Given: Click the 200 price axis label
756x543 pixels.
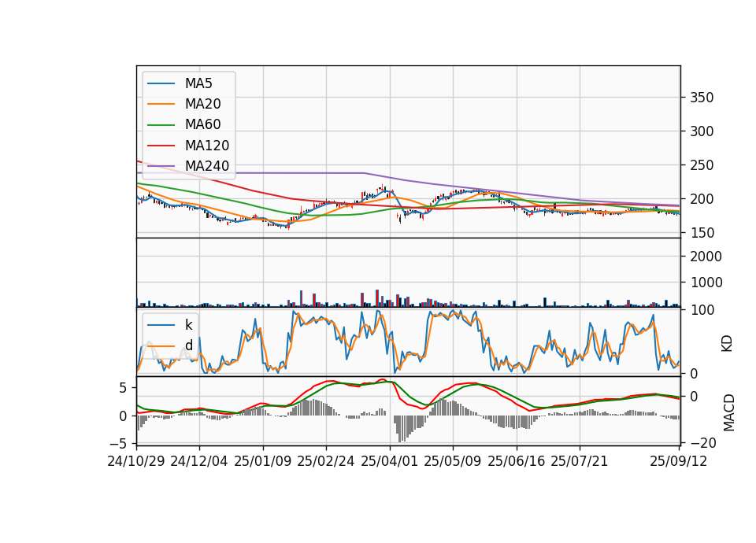Looking at the screenshot, I should [702, 199].
